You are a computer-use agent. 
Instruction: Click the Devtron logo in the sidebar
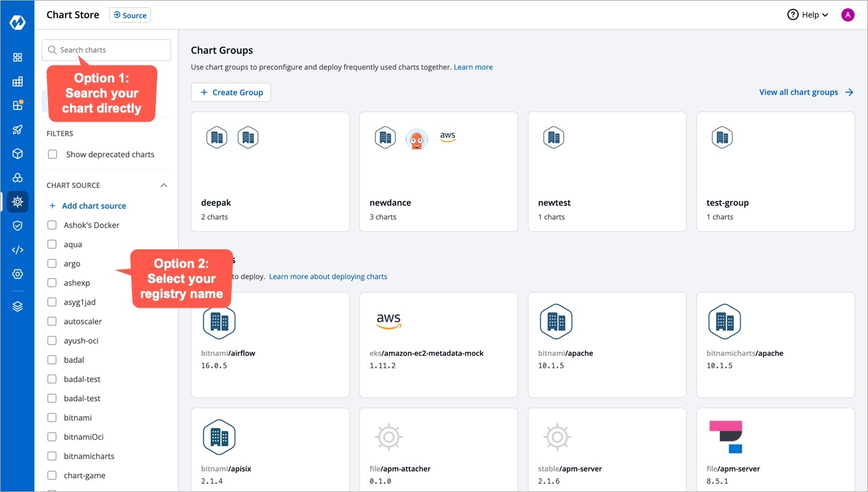17,22
